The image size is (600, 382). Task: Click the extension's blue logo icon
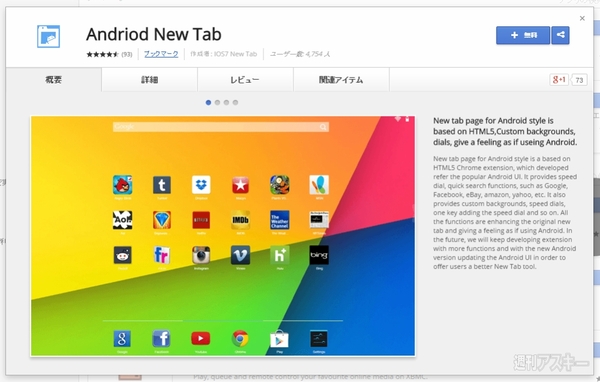pyautogui.click(x=49, y=36)
